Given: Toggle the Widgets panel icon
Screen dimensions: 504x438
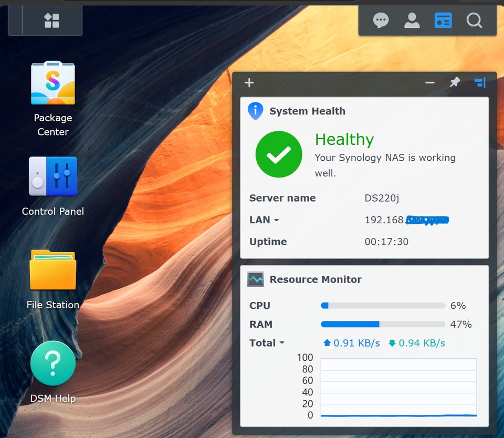Looking at the screenshot, I should click(443, 20).
